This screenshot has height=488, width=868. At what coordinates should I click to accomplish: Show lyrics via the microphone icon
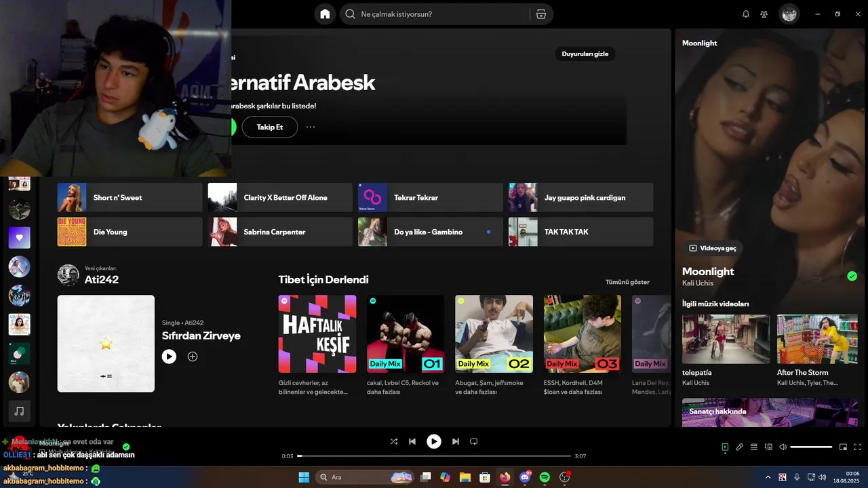740,447
